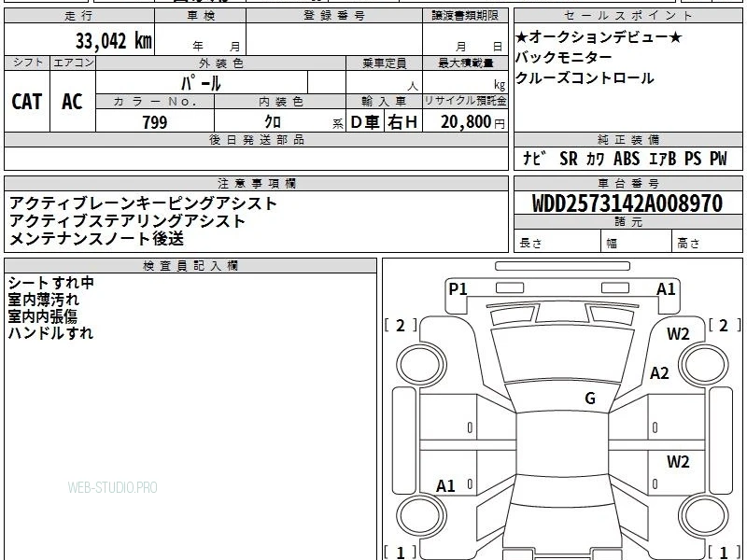Screen dimensions: 747x560
Task: Select the CAT shift value
Action: tap(27, 102)
